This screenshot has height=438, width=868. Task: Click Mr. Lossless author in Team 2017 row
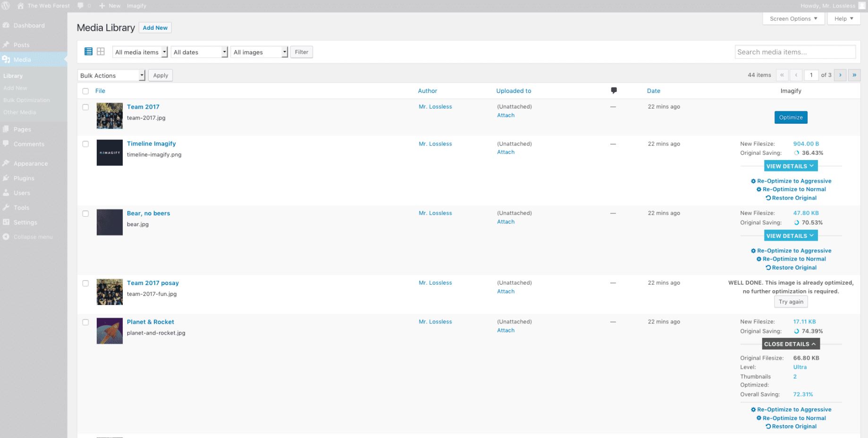[x=435, y=107]
